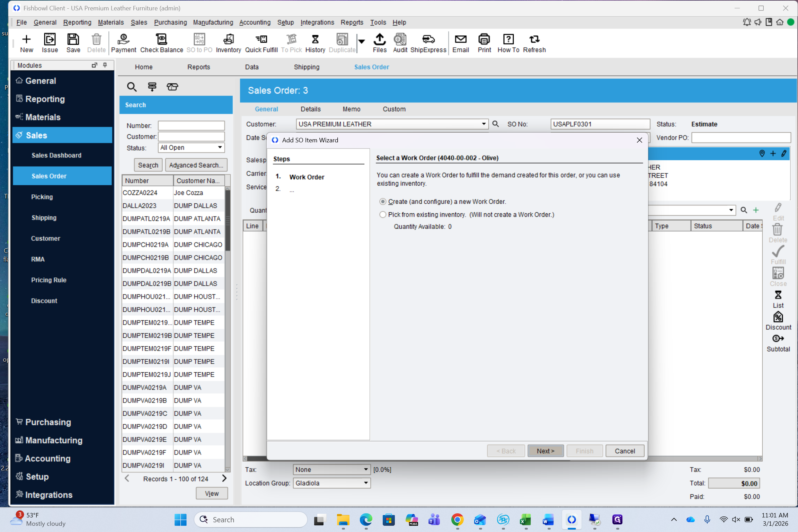The width and height of the screenshot is (798, 532).
Task: Open the Location Group Gladiola dropdown
Action: (x=366, y=483)
